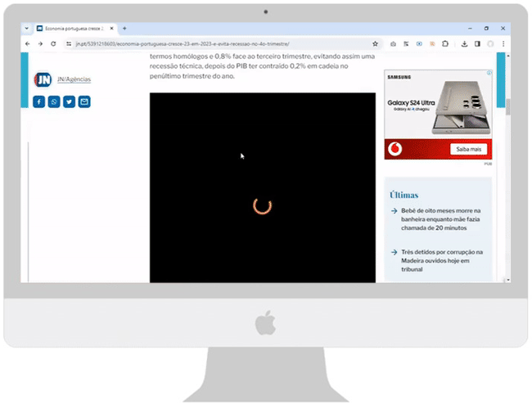Image resolution: width=532 pixels, height=405 pixels.
Task: Open the browser Extensions puzzle icon
Action: point(445,43)
